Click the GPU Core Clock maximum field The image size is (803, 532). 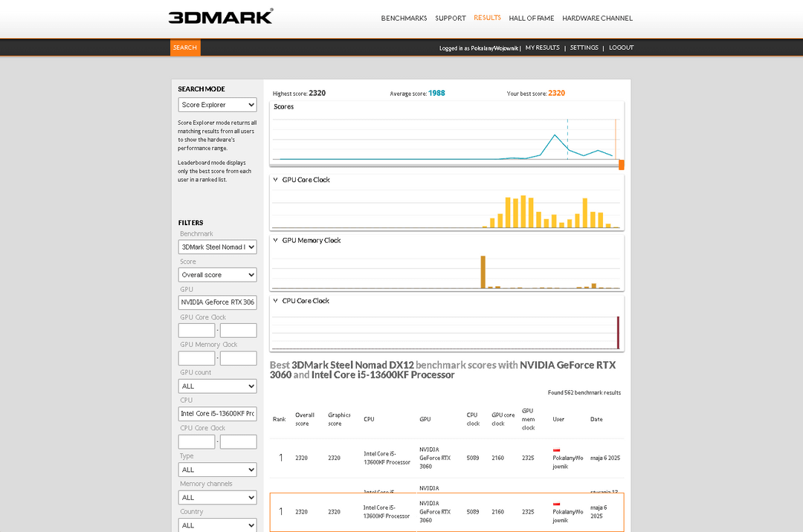pos(239,331)
